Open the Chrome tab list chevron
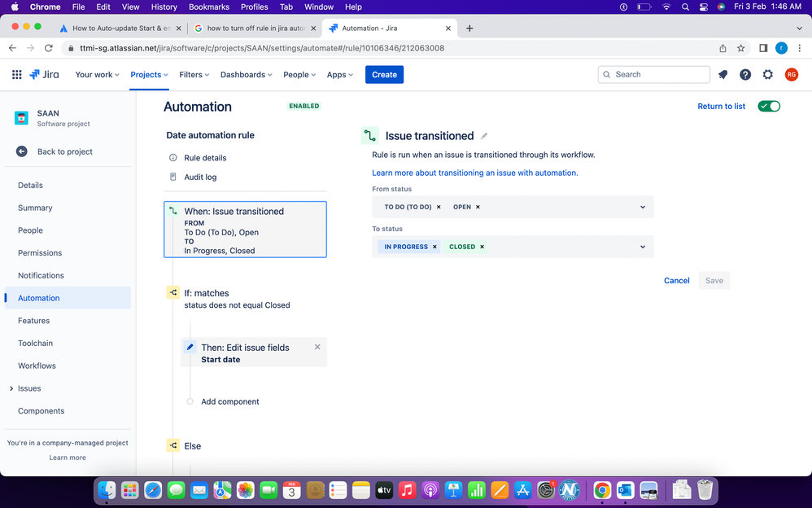This screenshot has height=508, width=812. 799,28
